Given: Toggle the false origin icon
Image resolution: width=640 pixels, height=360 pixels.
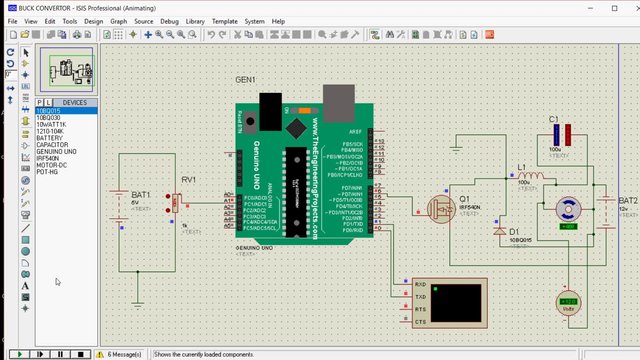Looking at the screenshot, I should coord(133,35).
